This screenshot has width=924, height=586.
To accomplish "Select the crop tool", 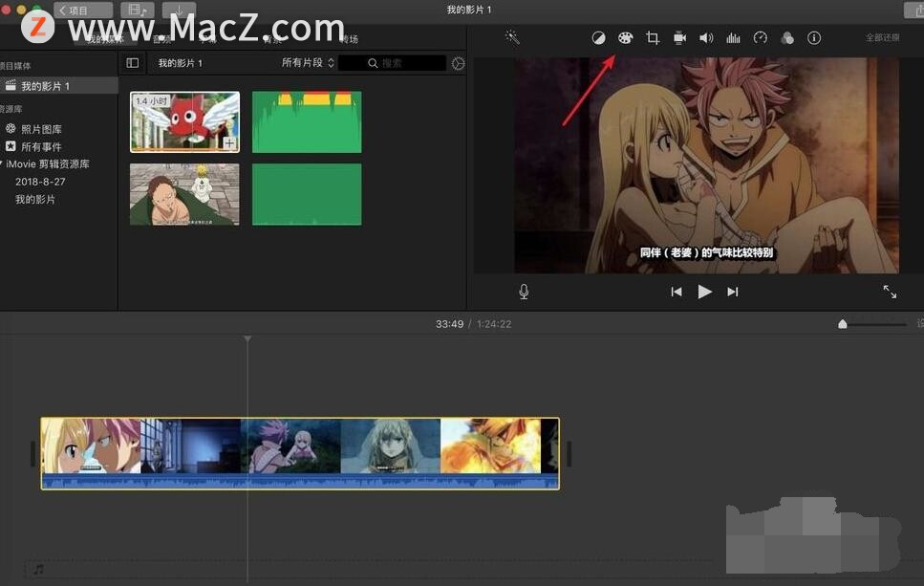I will (x=653, y=38).
